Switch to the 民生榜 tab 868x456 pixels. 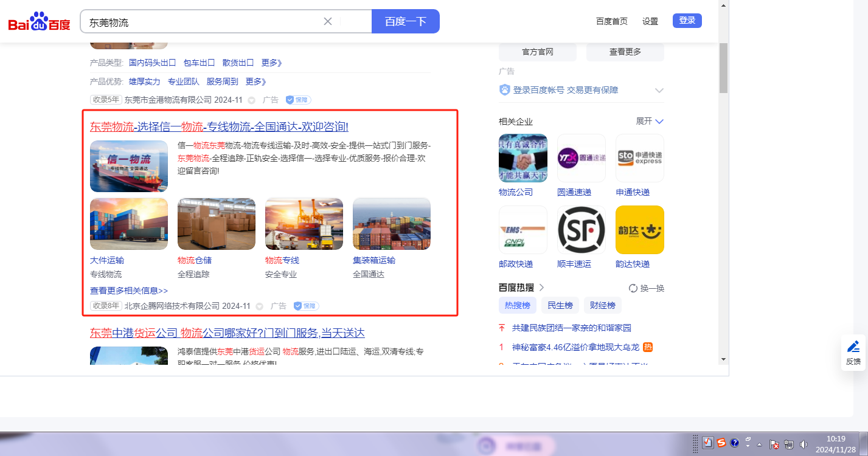tap(560, 305)
